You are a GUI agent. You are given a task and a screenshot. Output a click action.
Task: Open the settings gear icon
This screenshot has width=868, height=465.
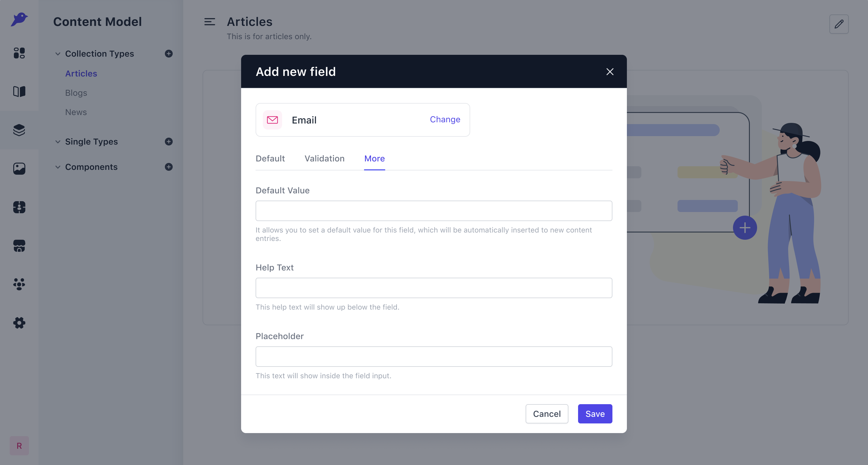(19, 323)
